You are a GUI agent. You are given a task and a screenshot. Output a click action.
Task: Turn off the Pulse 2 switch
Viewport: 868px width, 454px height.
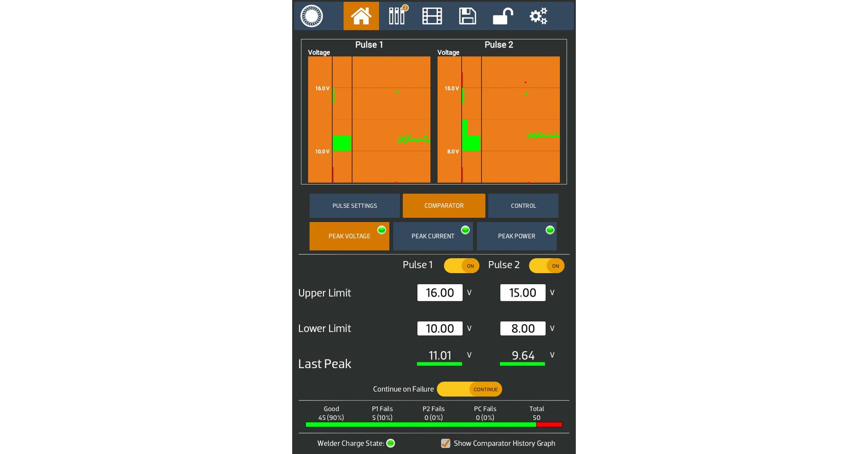click(x=547, y=265)
